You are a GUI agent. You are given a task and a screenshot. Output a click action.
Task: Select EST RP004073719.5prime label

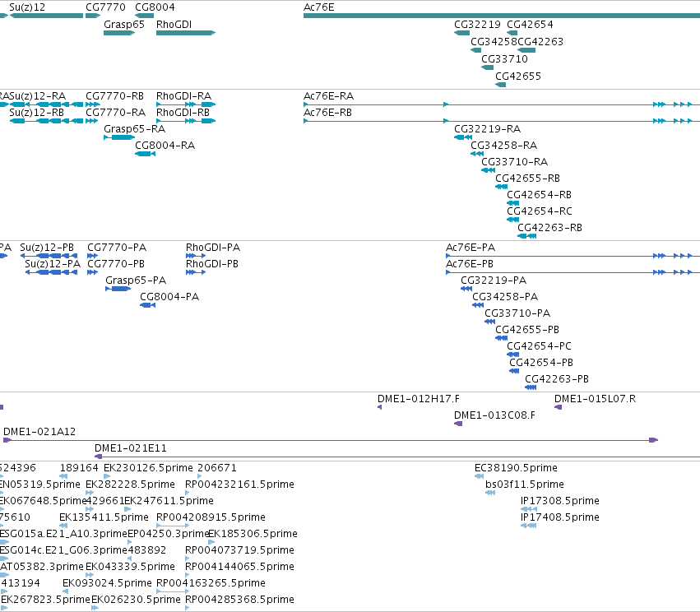click(x=239, y=550)
